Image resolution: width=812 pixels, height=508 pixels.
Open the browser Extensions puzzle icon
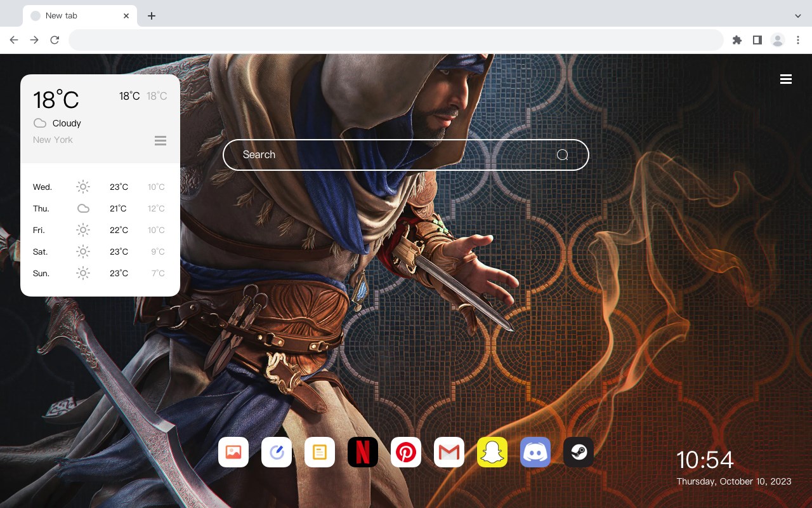[737, 40]
